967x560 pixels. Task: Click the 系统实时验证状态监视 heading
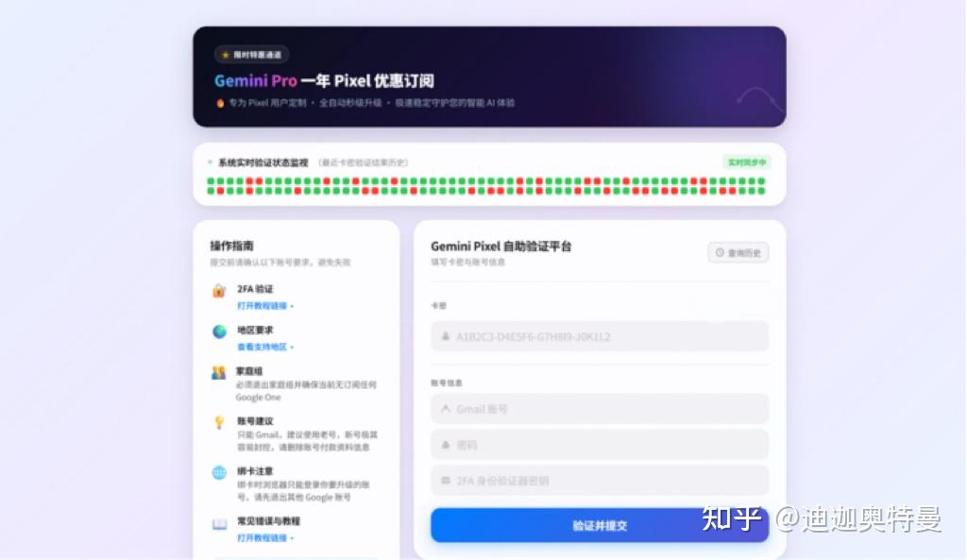click(263, 162)
